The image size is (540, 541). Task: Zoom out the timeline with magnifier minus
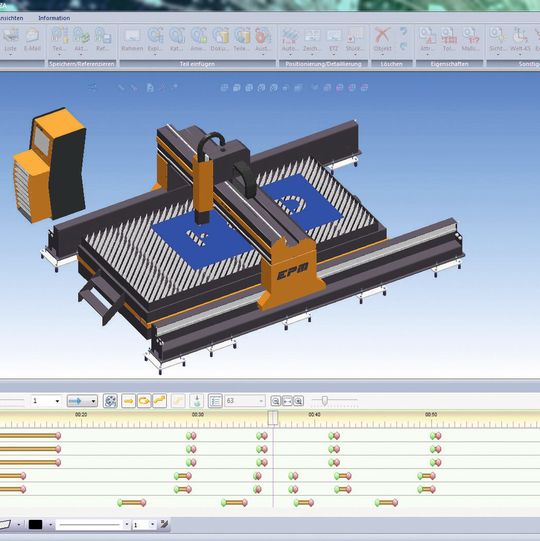[x=275, y=401]
